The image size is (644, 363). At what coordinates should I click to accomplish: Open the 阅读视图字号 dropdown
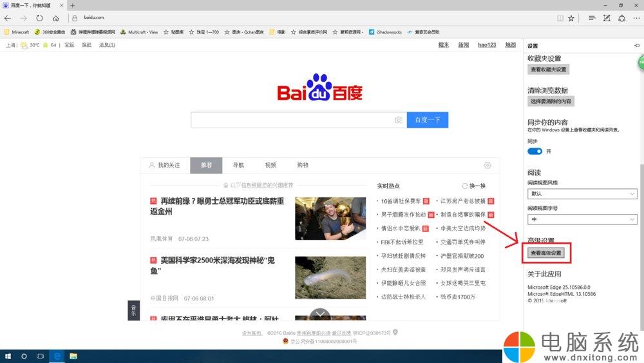coord(582,219)
